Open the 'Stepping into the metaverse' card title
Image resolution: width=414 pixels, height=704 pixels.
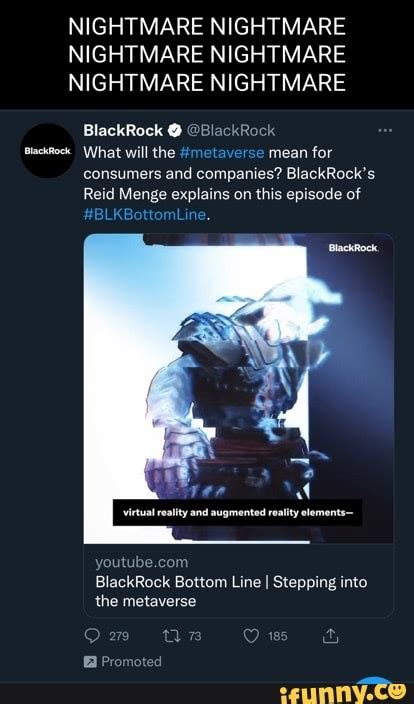(x=231, y=591)
